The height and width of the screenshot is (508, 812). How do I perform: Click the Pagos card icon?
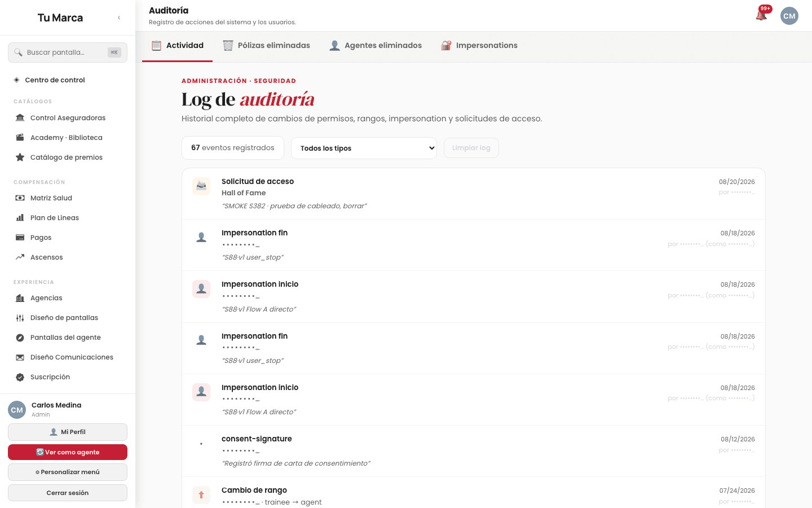20,238
